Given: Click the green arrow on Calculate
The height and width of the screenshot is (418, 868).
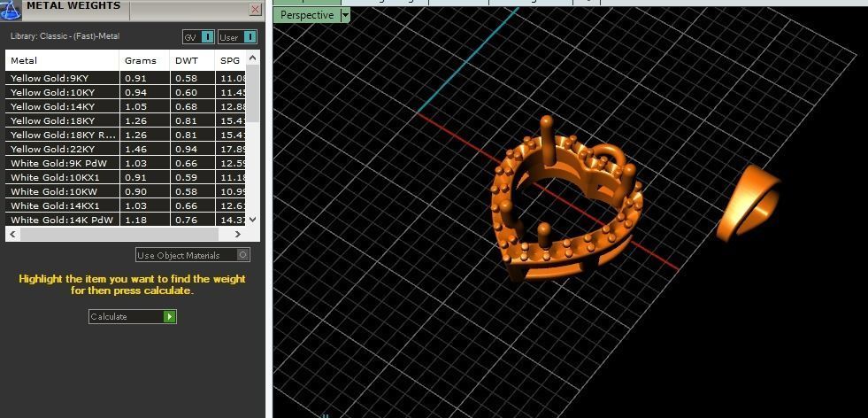Looking at the screenshot, I should point(169,316).
